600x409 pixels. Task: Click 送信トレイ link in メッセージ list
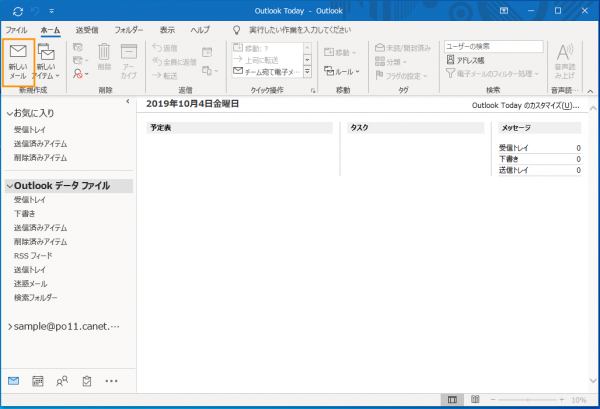point(513,170)
